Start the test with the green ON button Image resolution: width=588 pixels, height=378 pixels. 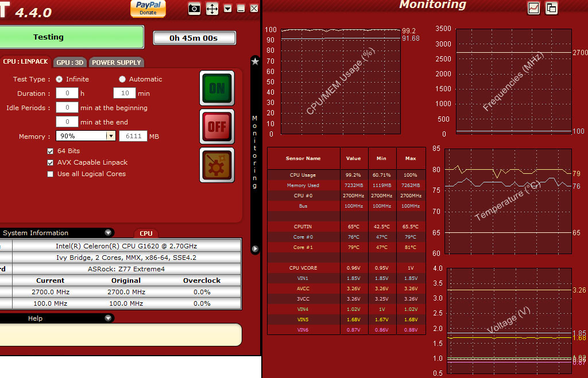click(x=217, y=88)
